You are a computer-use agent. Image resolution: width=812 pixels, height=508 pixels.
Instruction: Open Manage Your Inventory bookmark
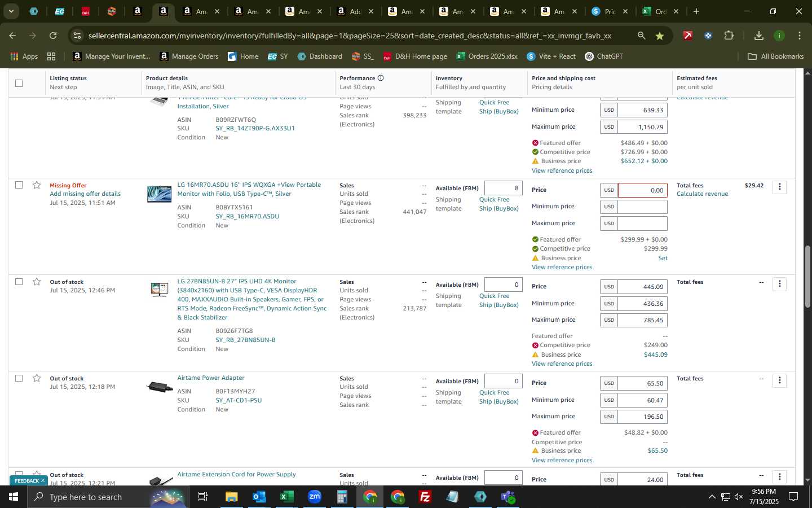112,56
